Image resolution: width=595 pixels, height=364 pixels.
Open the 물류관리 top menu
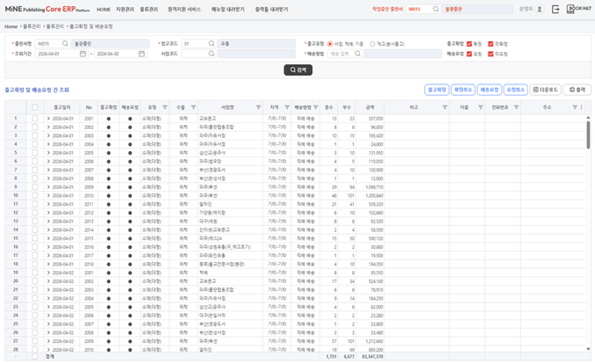[x=149, y=9]
